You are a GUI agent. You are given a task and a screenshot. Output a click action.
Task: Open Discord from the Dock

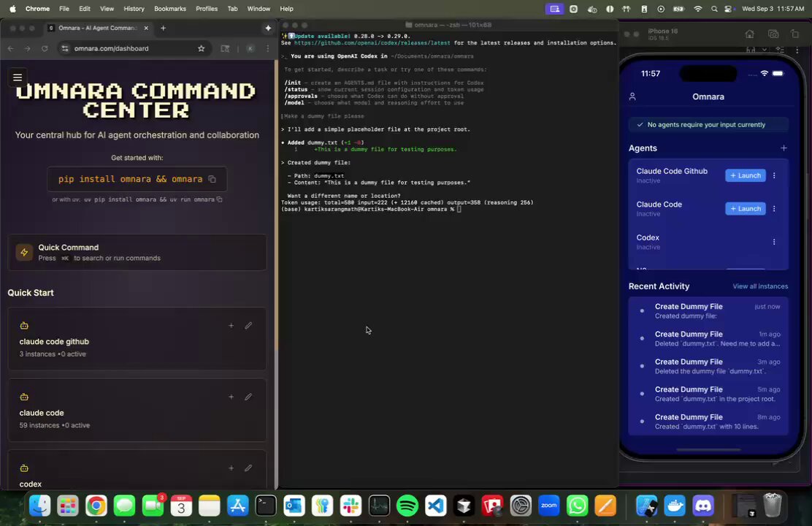coord(702,506)
